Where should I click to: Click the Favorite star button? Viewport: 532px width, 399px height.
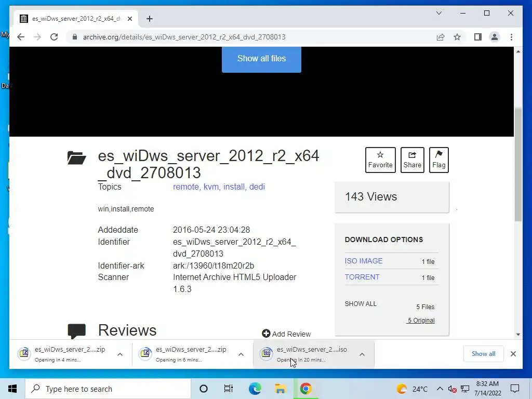pyautogui.click(x=380, y=160)
